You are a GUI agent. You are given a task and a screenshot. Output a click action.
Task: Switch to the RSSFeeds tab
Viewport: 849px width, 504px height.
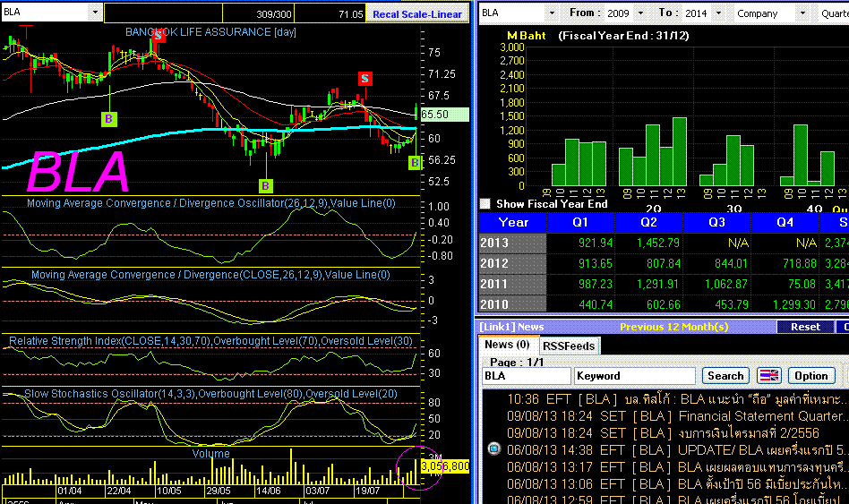pos(569,346)
